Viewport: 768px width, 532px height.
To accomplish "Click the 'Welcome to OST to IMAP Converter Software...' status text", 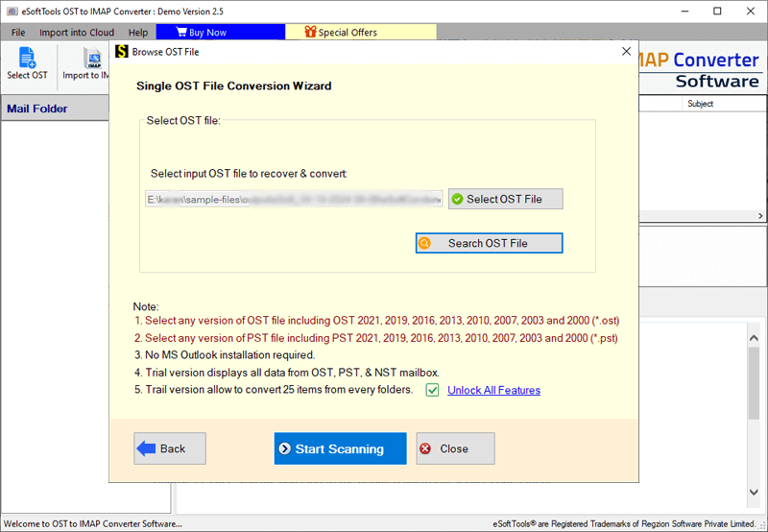I will [93, 523].
